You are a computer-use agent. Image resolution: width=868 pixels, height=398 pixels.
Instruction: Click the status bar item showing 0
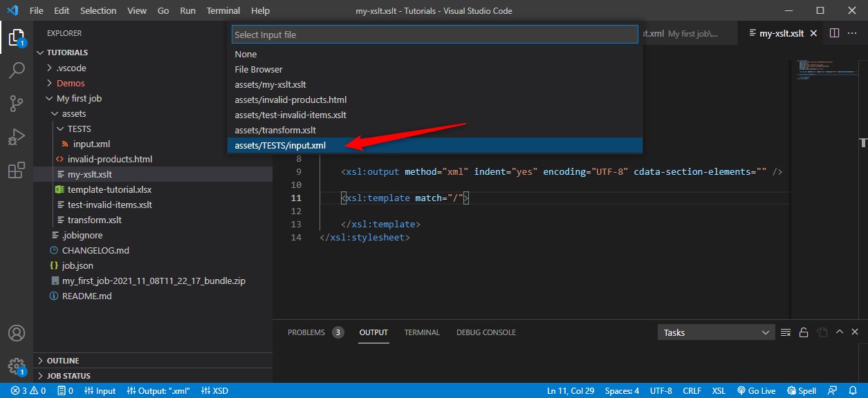click(x=66, y=390)
